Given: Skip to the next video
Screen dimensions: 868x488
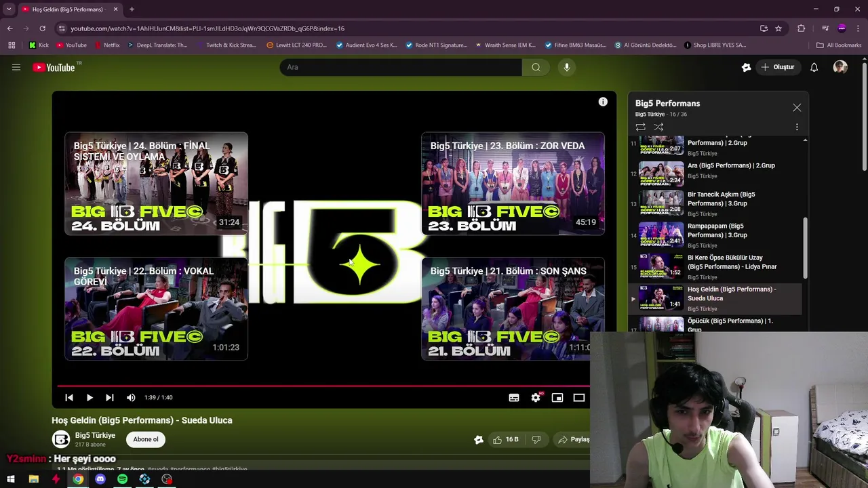Looking at the screenshot, I should tap(110, 398).
